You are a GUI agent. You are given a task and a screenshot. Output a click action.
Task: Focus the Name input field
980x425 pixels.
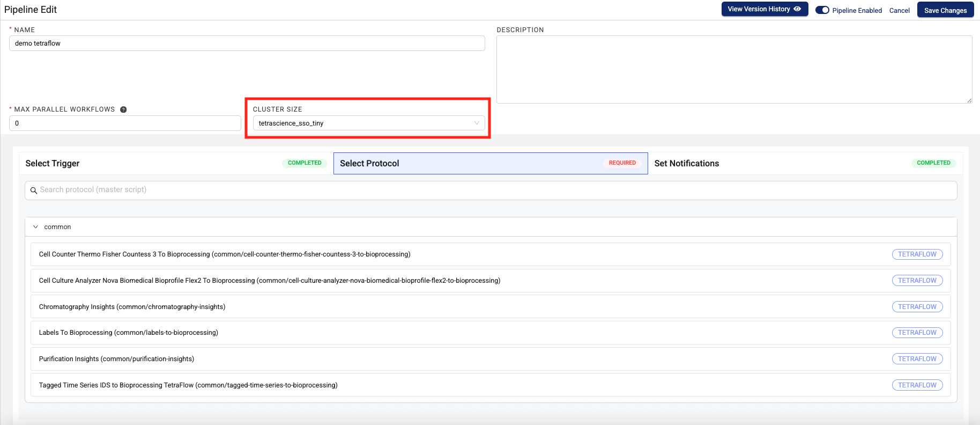(247, 43)
